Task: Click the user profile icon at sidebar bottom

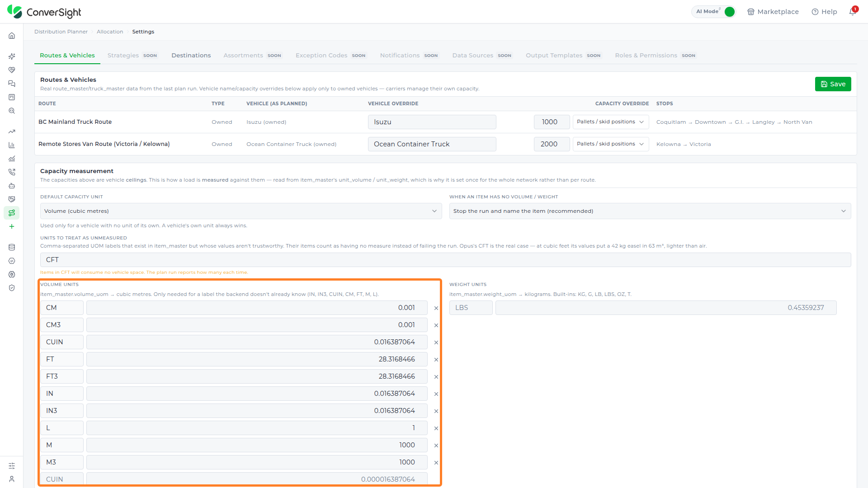Action: (12, 479)
